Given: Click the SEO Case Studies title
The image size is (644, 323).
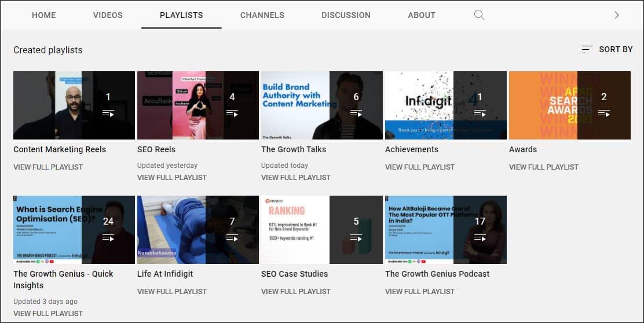Looking at the screenshot, I should 294,274.
